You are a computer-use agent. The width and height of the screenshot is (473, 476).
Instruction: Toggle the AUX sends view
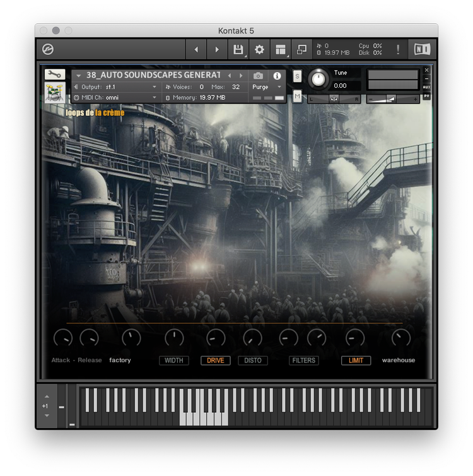pyautogui.click(x=426, y=87)
